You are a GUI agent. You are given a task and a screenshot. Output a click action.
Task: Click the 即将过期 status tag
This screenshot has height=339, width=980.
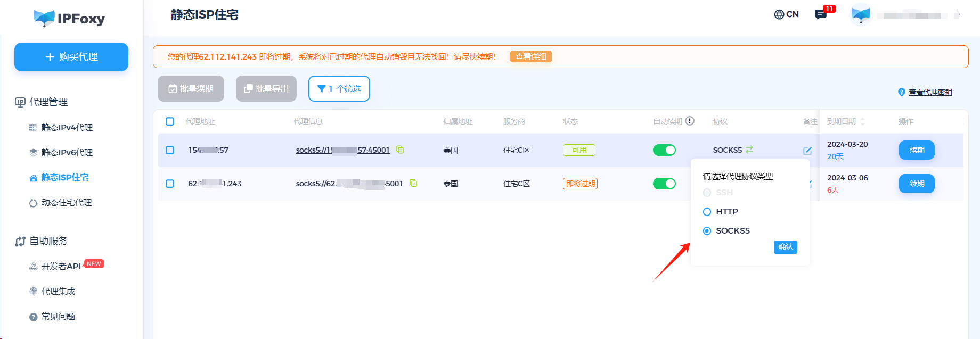click(x=580, y=184)
